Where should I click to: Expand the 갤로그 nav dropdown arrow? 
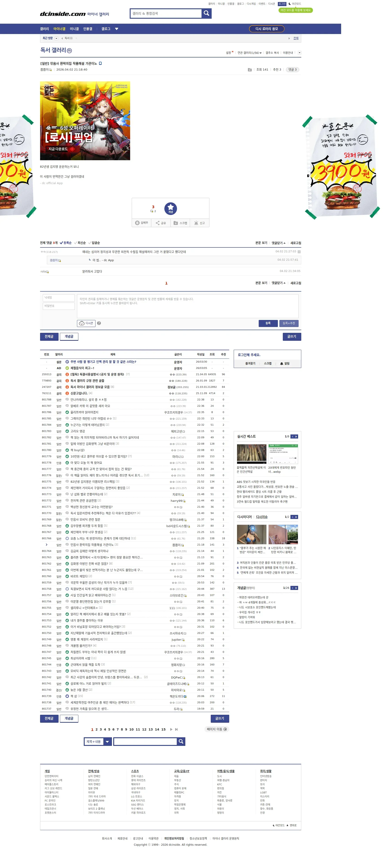click(x=117, y=29)
